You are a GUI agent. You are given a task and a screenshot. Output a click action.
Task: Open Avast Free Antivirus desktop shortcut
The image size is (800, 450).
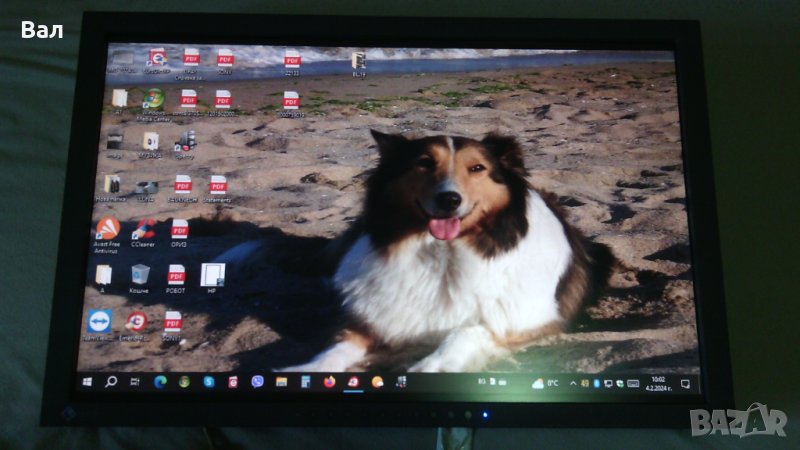coord(106,230)
